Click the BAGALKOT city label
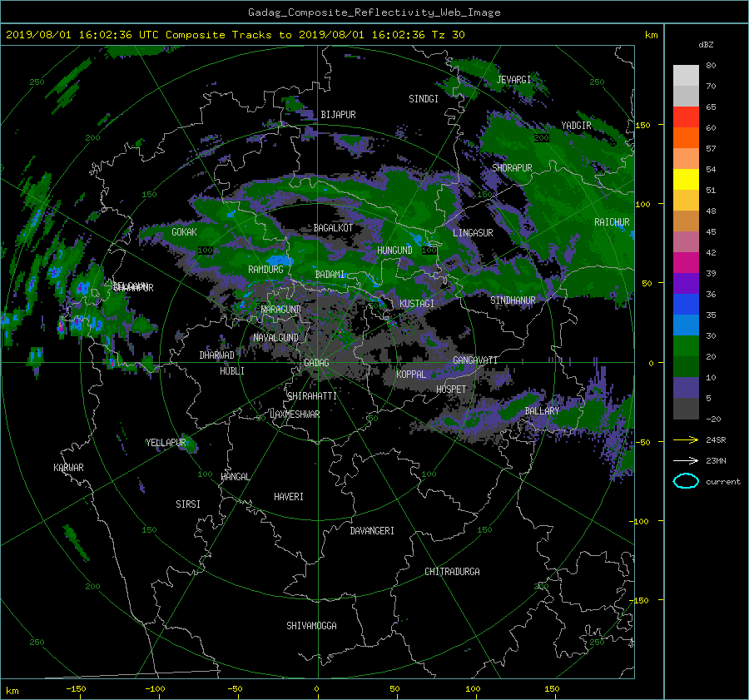Screen dimensions: 749x700 (x=333, y=228)
